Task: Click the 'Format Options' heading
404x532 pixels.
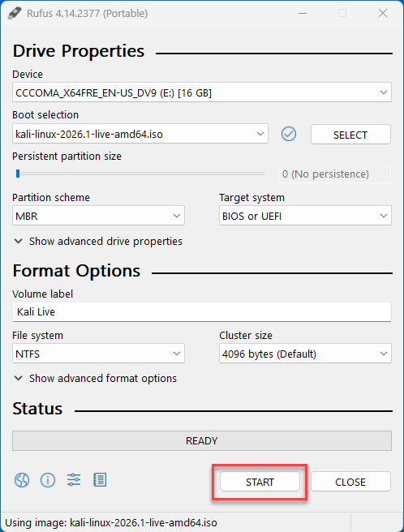Action: (76, 271)
